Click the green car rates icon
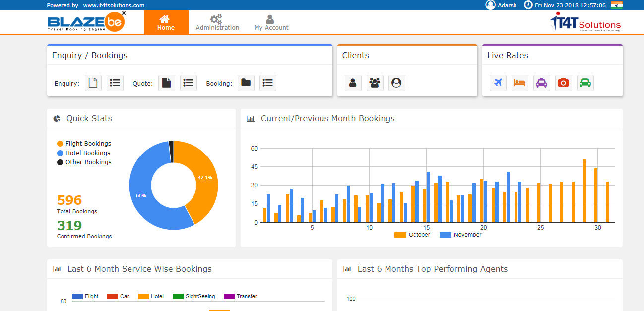Screen dimensions: 644x311 pos(585,83)
